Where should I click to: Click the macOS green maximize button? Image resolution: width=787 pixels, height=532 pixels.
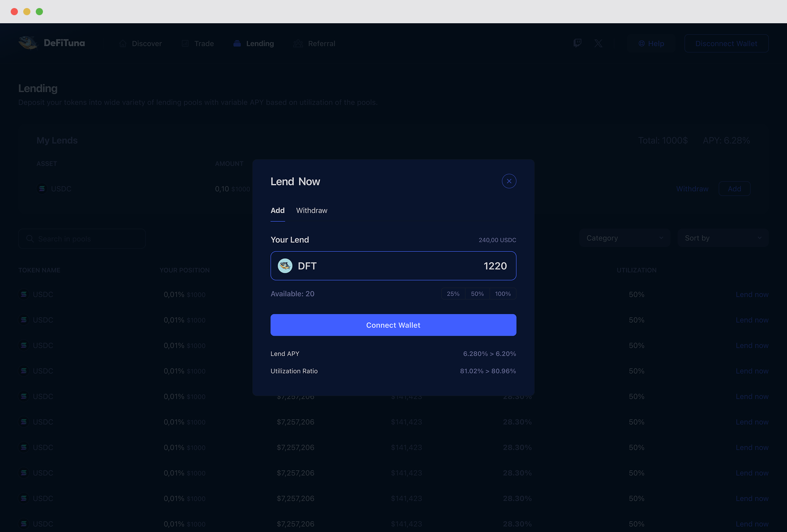coord(39,12)
